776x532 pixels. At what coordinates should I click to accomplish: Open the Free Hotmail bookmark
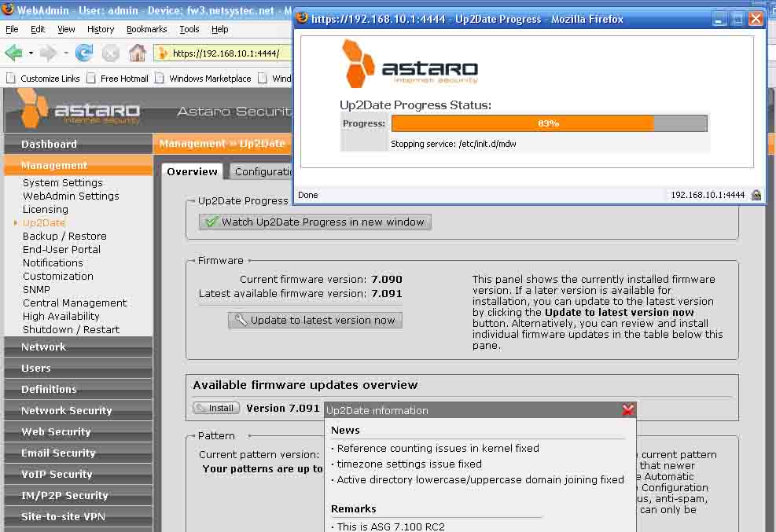(x=118, y=78)
